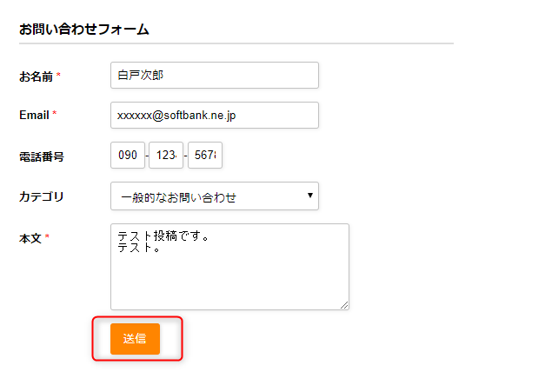Click the 電話番号 field label
This screenshot has width=545, height=392.
(x=41, y=156)
